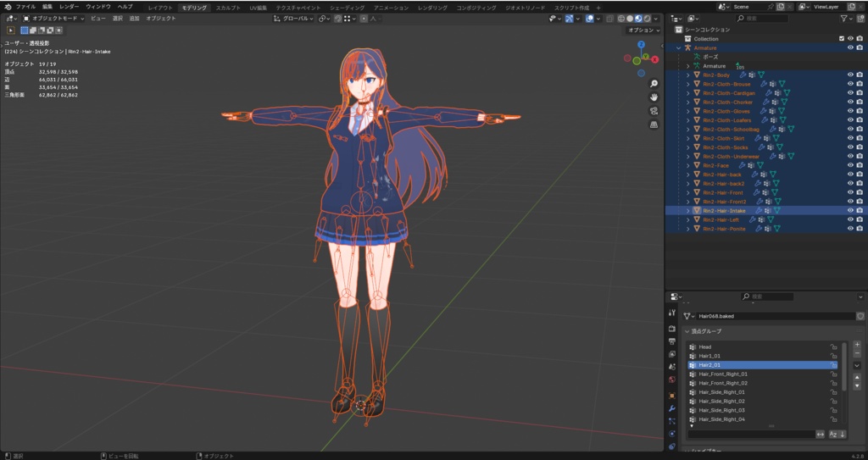Viewport: 868px width, 460px height.
Task: Open the viewport オブジェクト header menu
Action: point(161,19)
